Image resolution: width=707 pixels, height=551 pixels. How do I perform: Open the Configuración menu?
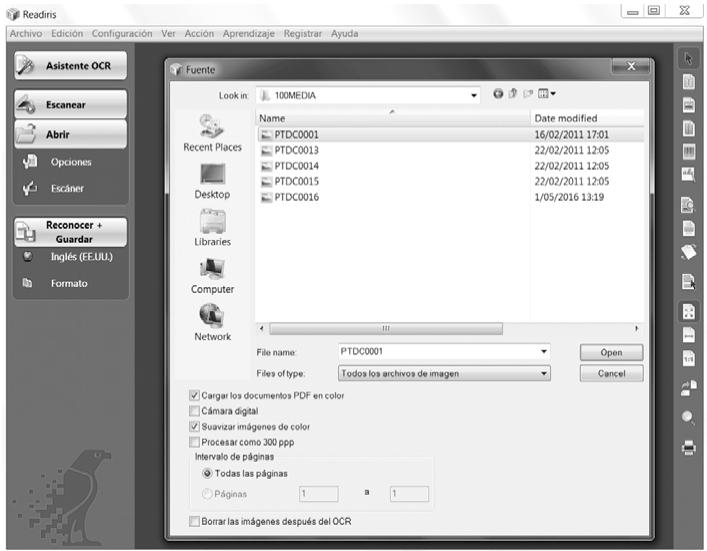coord(122,34)
